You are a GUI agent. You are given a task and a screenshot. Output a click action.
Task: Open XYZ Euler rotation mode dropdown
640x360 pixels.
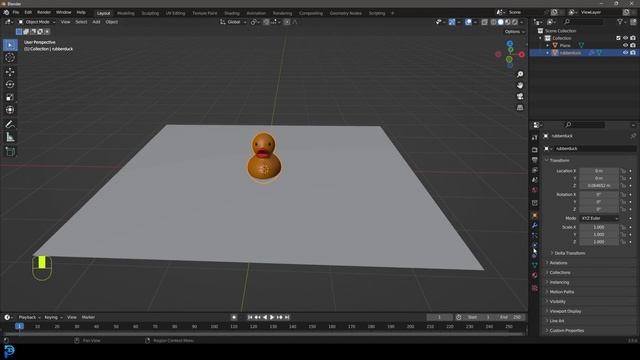coord(599,218)
